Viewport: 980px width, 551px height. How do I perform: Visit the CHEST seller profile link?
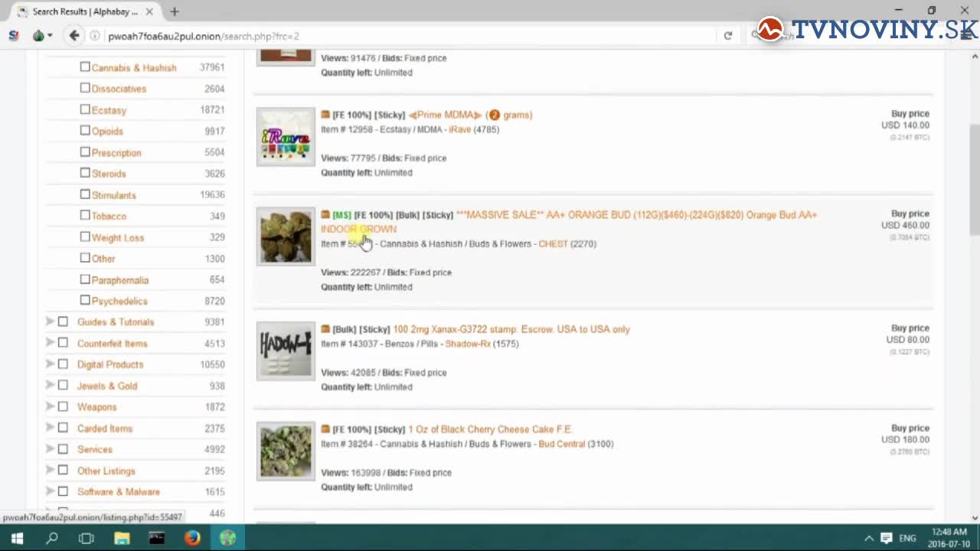pos(553,244)
